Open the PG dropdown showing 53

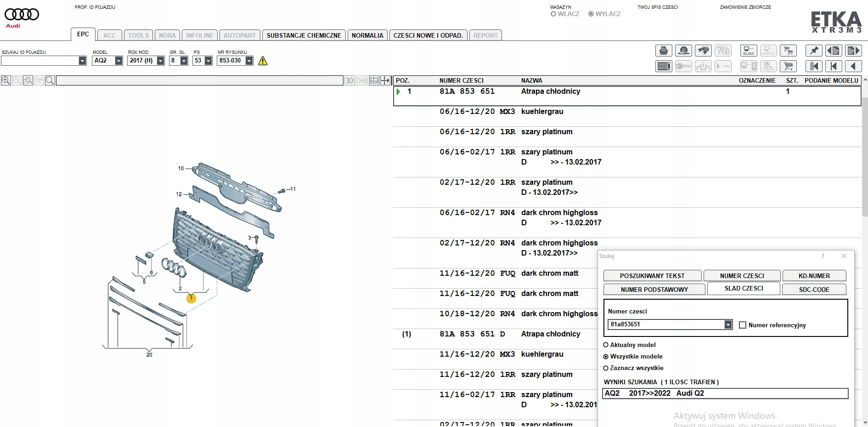[x=208, y=61]
